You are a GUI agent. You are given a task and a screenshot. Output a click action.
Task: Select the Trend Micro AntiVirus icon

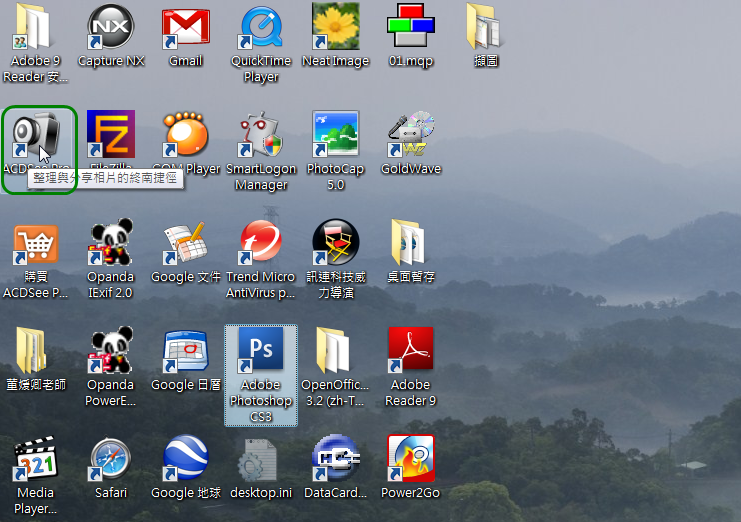pyautogui.click(x=261, y=242)
